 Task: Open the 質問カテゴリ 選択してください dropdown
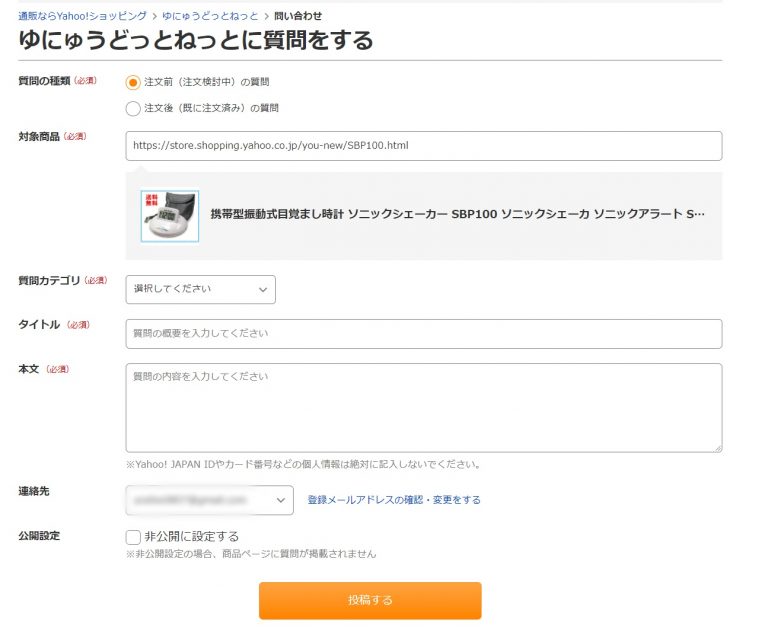(x=200, y=289)
